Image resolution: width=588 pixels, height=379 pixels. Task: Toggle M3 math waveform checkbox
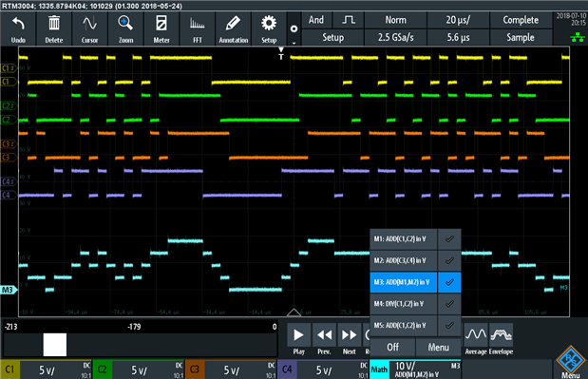click(x=449, y=282)
